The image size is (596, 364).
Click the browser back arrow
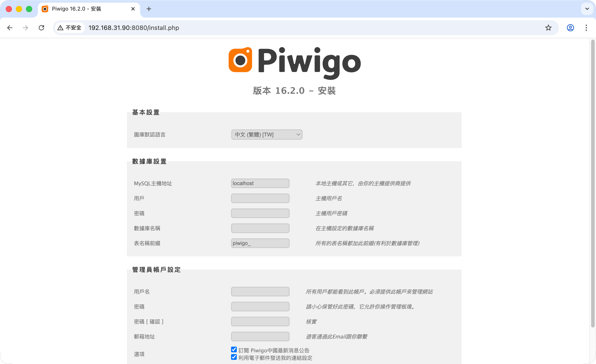tap(10, 28)
